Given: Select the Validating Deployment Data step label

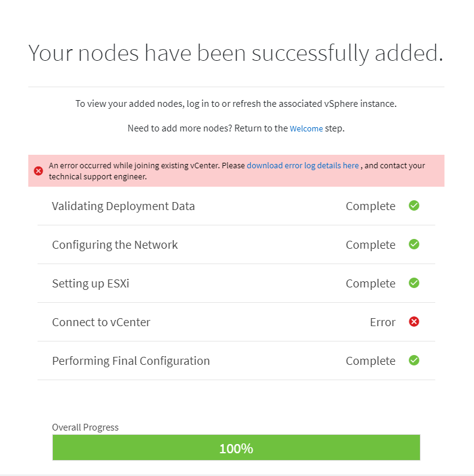Looking at the screenshot, I should coord(124,206).
